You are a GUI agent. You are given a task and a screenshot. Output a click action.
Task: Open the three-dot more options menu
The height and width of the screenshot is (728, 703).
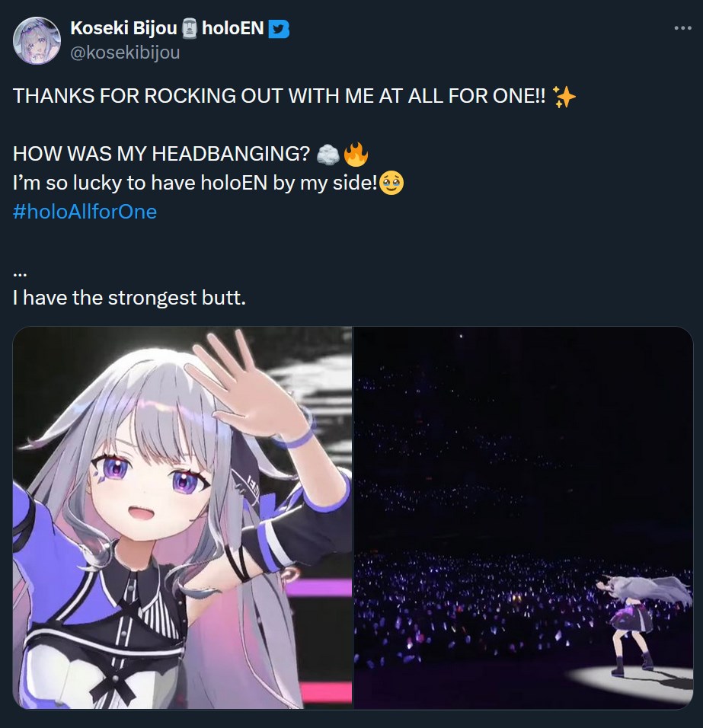[x=682, y=28]
